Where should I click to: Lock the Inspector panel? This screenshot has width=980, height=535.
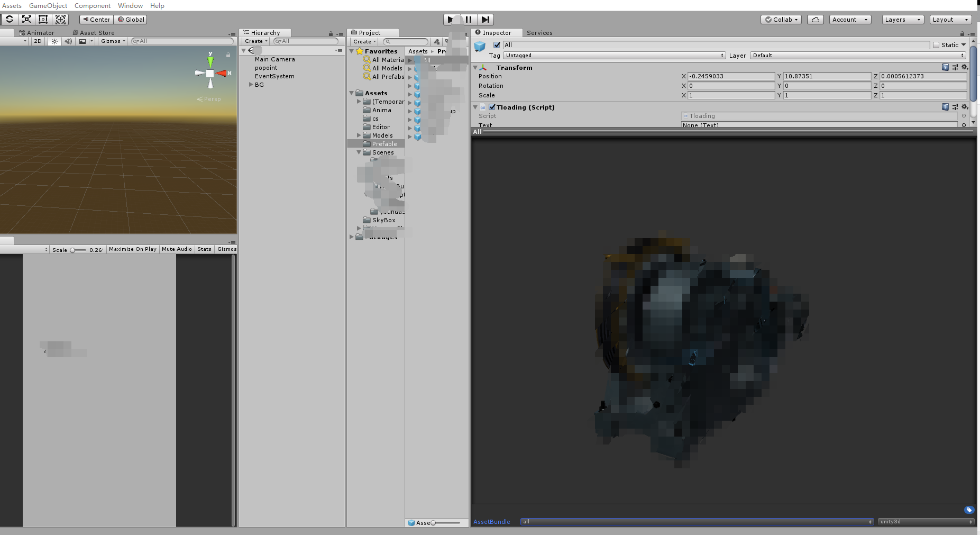(x=962, y=33)
